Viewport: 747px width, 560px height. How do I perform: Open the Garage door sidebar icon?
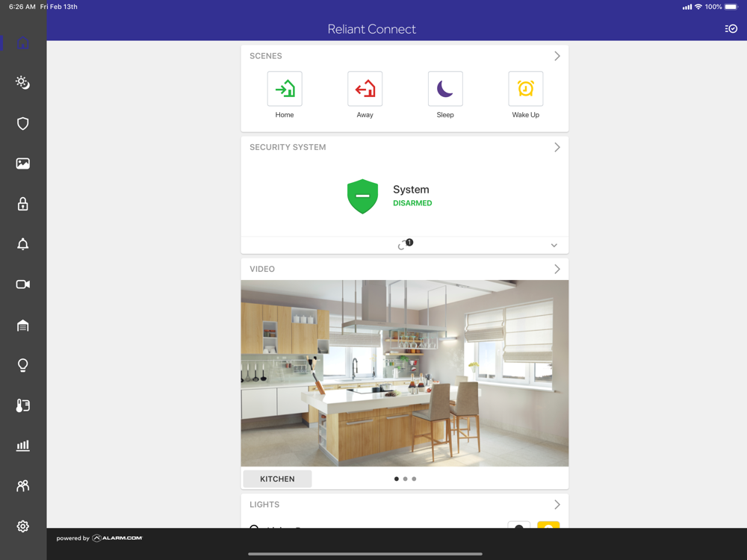tap(23, 326)
